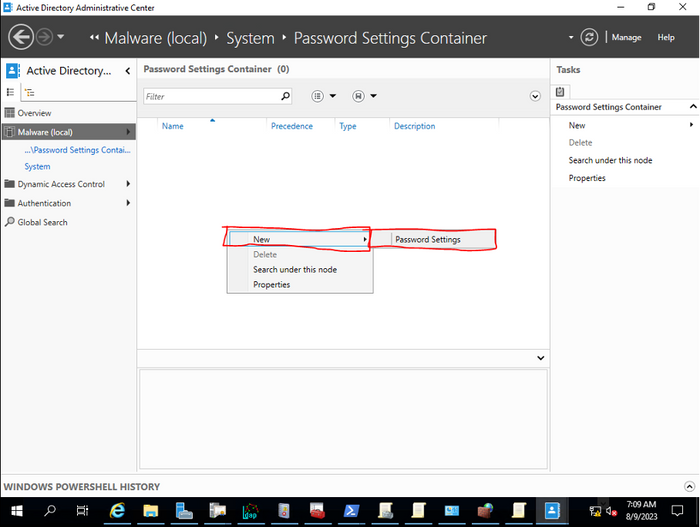Sort by the Precedence column header
Screen dimensions: 700x527
point(292,126)
